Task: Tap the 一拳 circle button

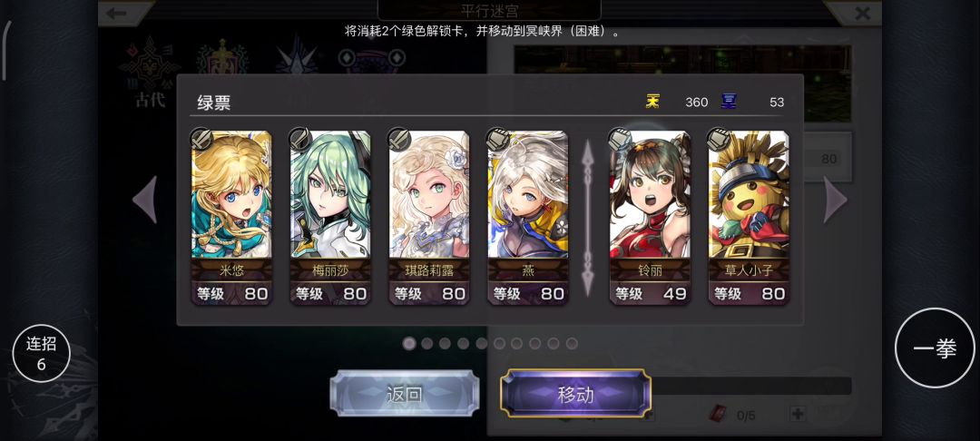Action: click(x=935, y=348)
